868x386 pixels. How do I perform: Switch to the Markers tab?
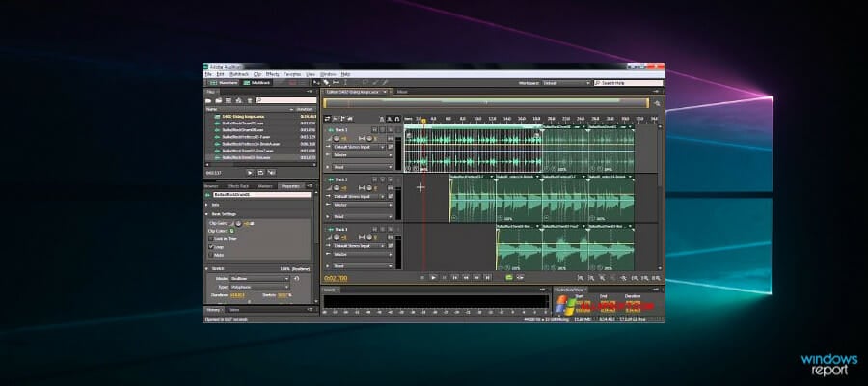coord(264,185)
